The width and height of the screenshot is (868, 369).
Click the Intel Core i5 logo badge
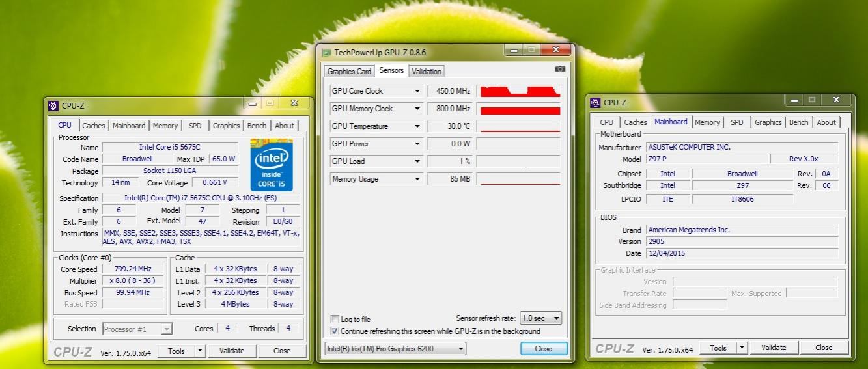(272, 164)
